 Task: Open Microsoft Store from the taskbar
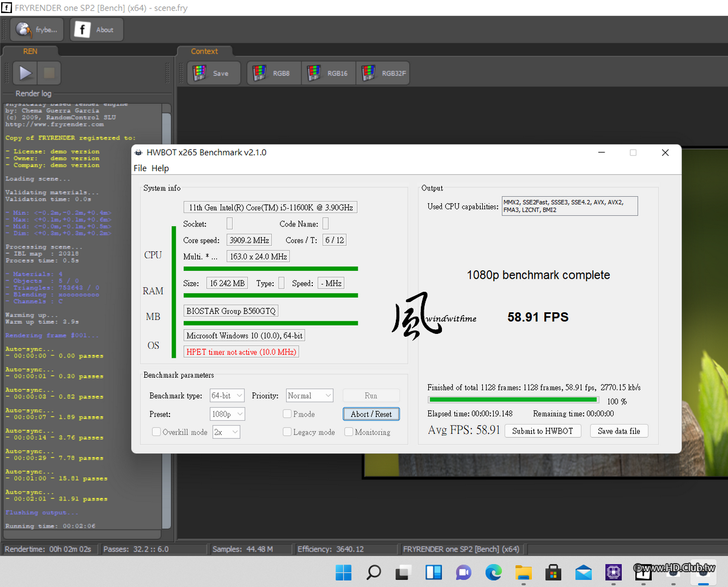pyautogui.click(x=553, y=572)
